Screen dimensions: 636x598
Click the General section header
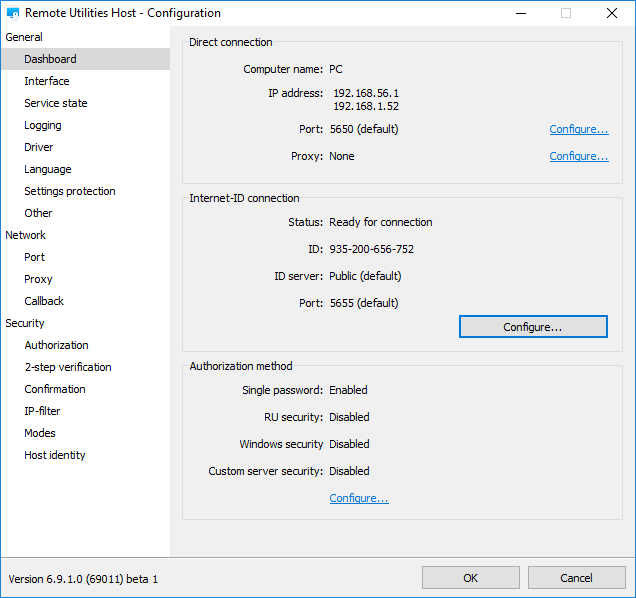(x=24, y=37)
